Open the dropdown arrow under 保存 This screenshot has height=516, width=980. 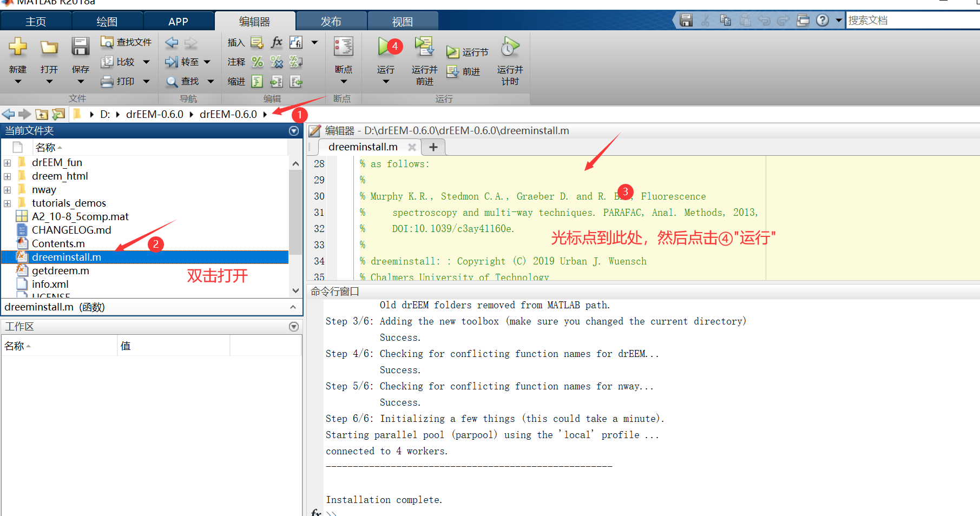point(81,82)
